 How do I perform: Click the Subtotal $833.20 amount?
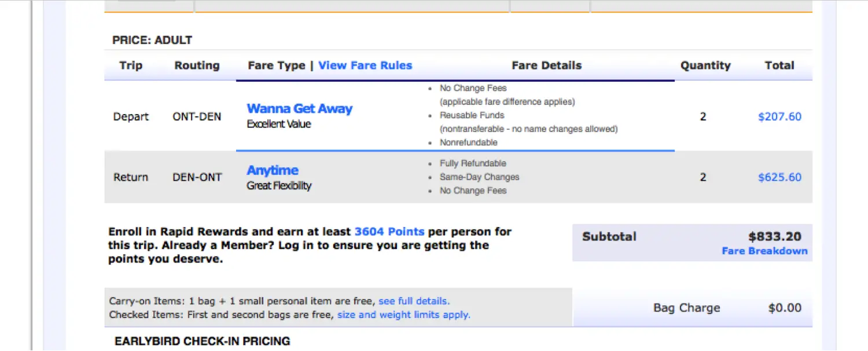775,236
